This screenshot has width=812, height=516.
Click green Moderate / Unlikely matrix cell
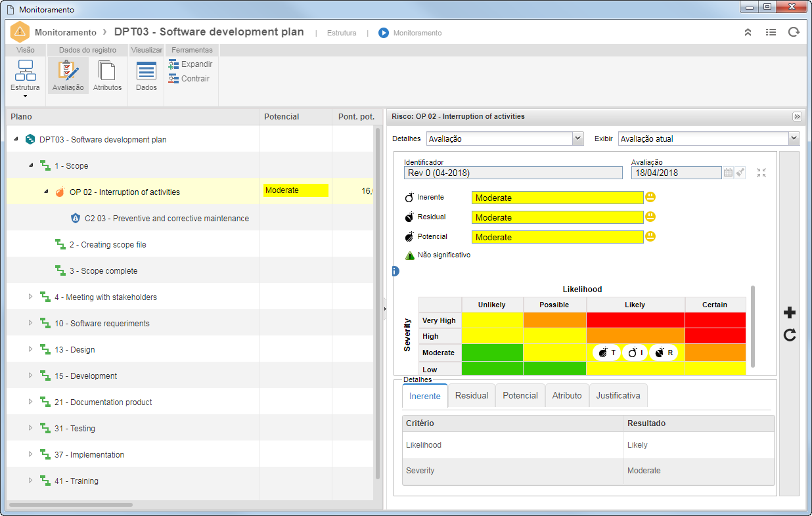pos(492,353)
